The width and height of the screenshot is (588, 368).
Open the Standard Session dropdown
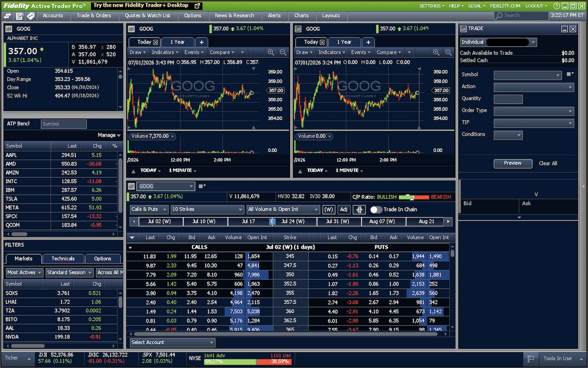(69, 273)
